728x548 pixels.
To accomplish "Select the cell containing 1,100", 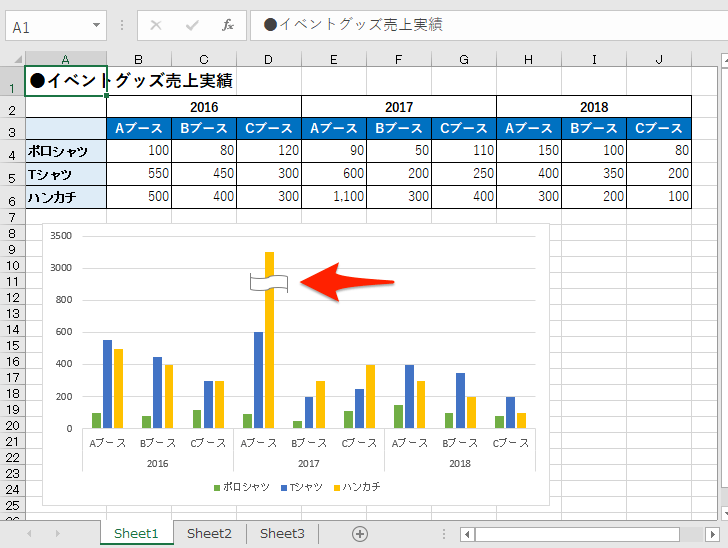I will point(333,197).
